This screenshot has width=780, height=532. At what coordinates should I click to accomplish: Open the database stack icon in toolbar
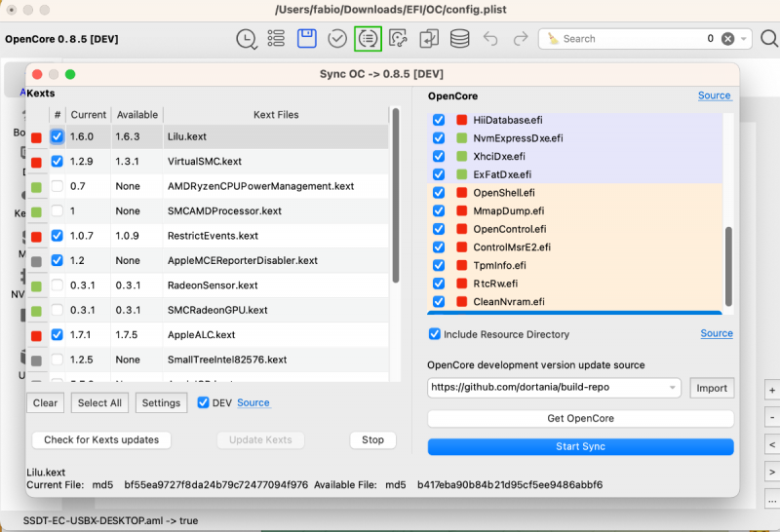coord(459,39)
